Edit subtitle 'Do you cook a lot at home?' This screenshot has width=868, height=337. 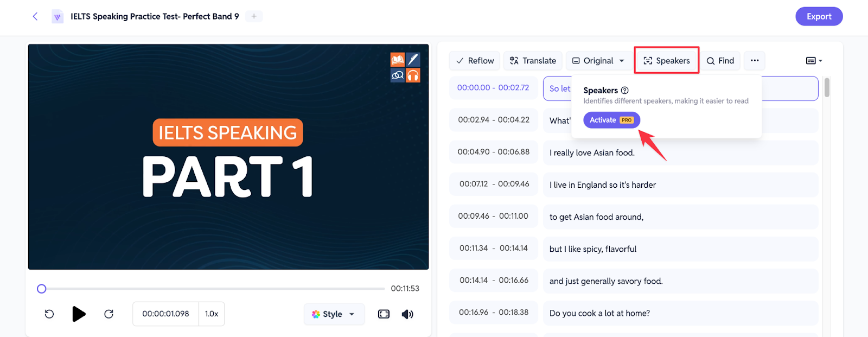[681, 313]
